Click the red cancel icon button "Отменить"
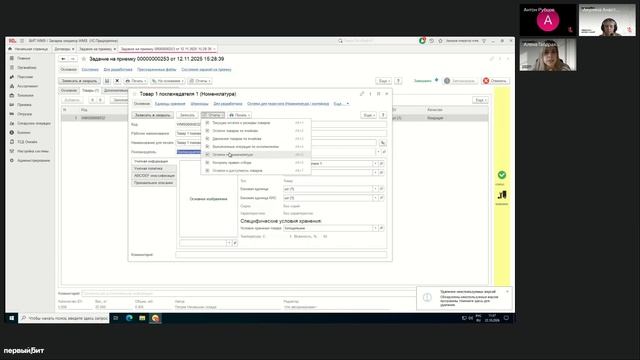 [495, 81]
